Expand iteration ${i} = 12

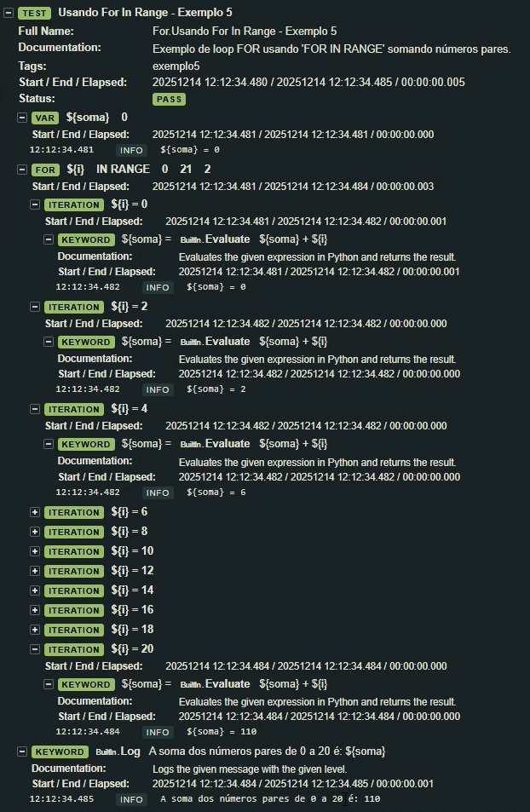tap(35, 571)
